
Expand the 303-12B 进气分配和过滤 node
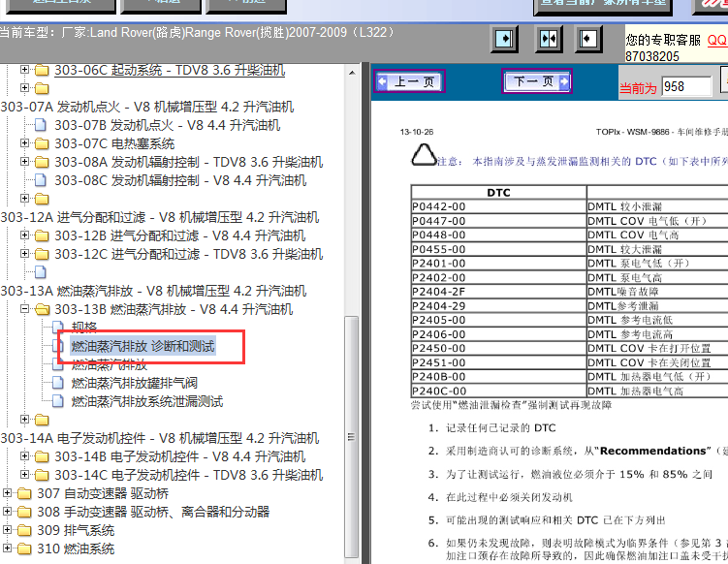click(24, 235)
